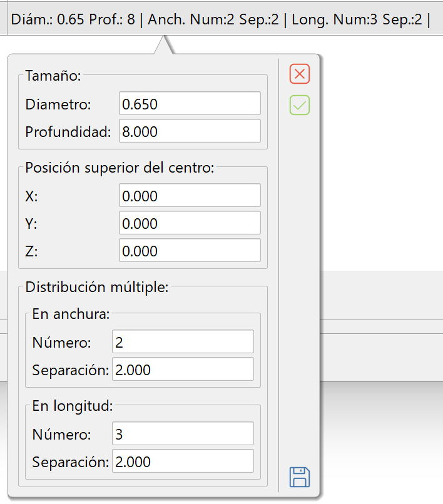Click the "Posición superior del centro:" heading
This screenshot has width=443, height=504.
click(x=120, y=168)
